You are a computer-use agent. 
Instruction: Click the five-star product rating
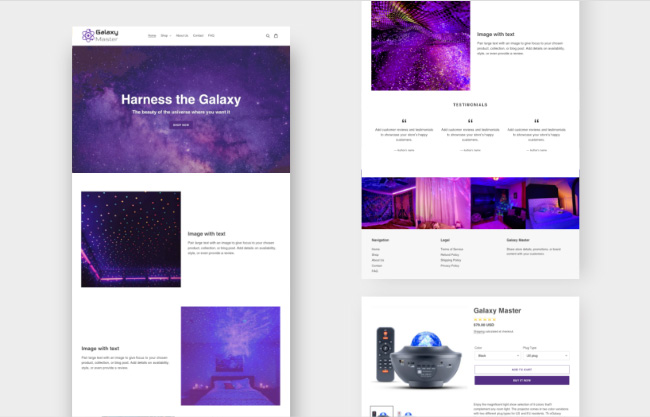tap(485, 320)
